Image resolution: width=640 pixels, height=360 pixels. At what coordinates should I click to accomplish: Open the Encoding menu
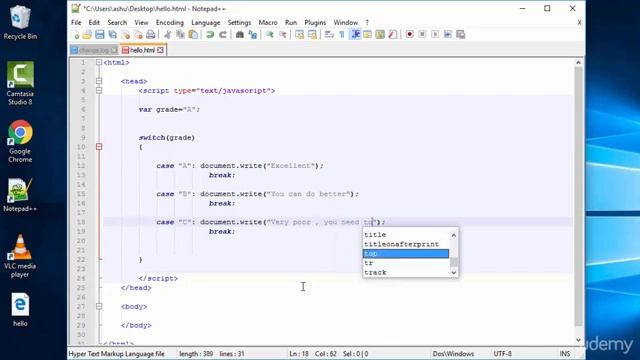point(170,22)
